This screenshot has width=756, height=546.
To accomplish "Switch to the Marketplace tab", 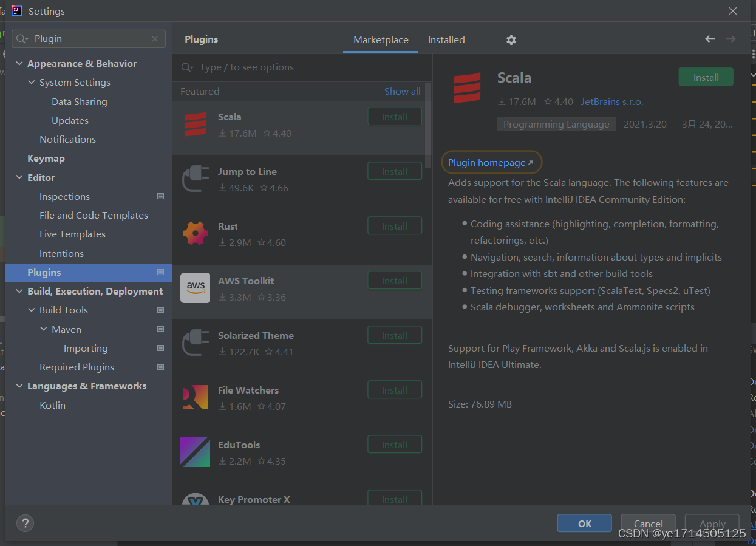I will (x=381, y=40).
